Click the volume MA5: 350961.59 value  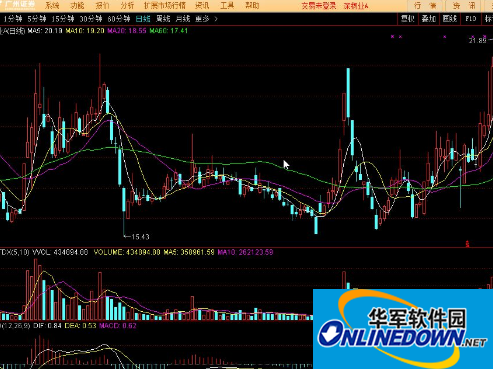coord(189,252)
